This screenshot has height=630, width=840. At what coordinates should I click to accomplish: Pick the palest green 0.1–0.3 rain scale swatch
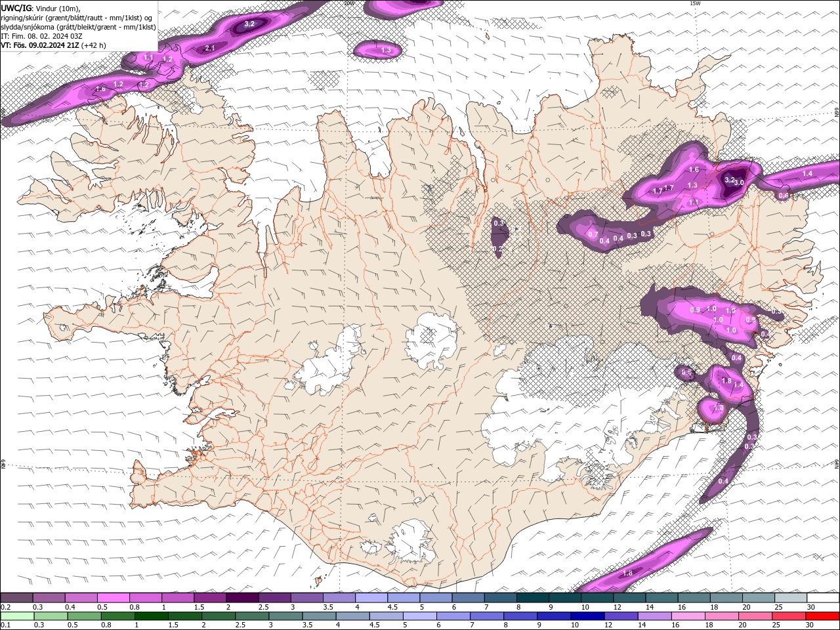[18, 616]
